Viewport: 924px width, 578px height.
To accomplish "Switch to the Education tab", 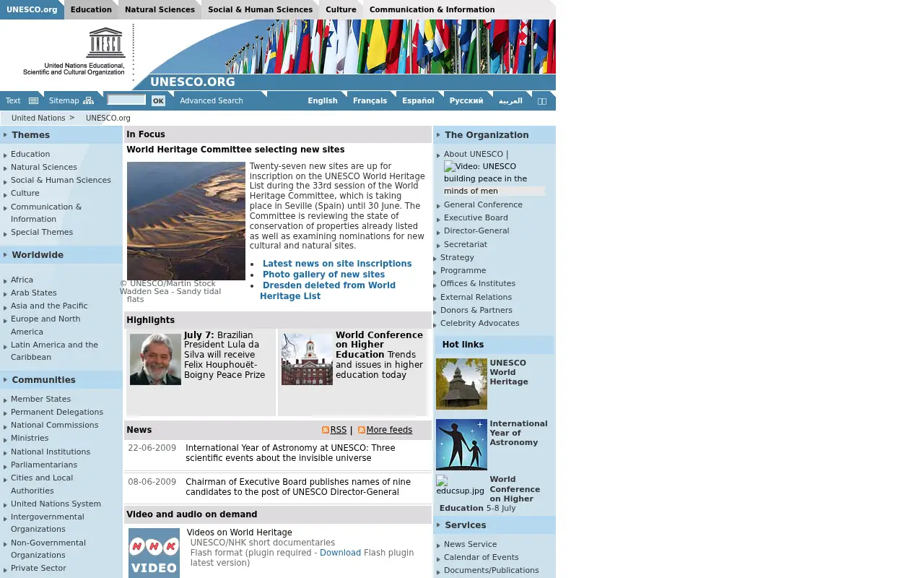I will click(91, 9).
